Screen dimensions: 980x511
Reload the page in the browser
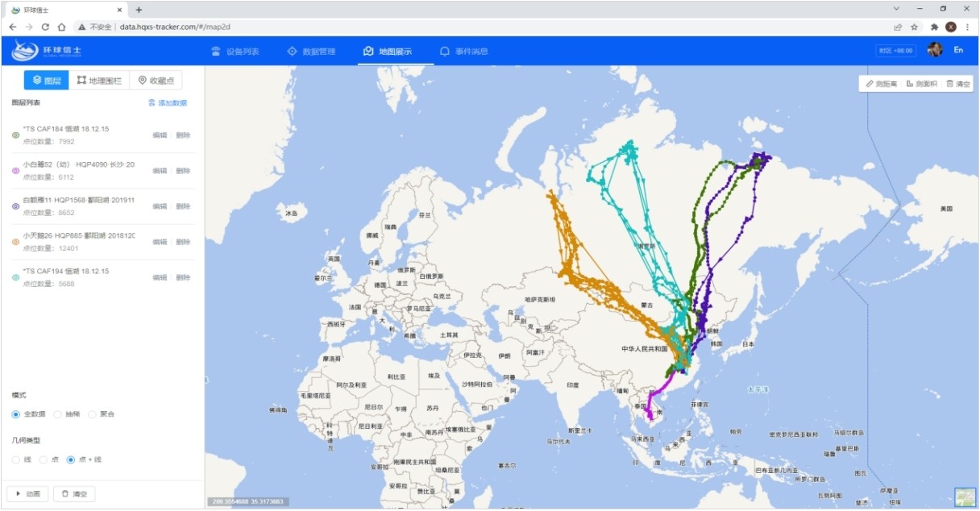click(45, 27)
